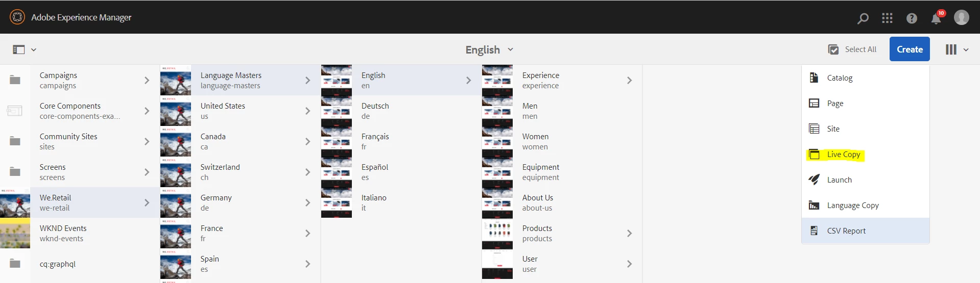
Task: Open the view switcher dropdown arrow
Action: (966, 49)
